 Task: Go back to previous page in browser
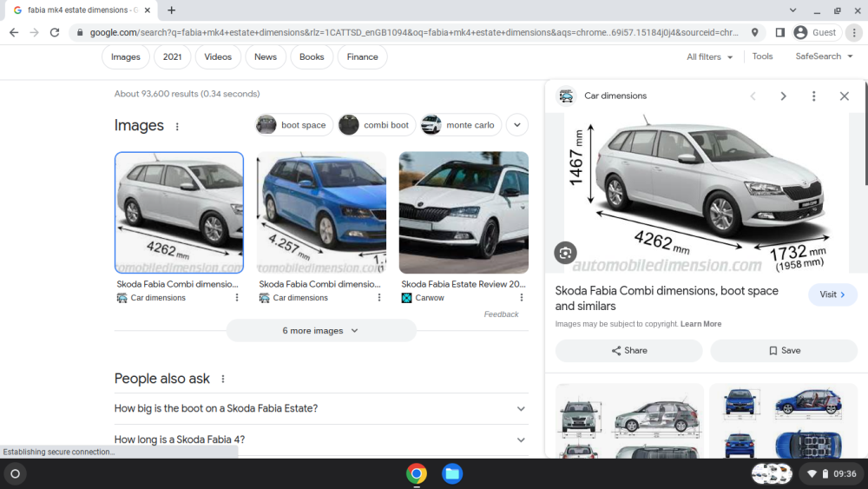click(14, 33)
